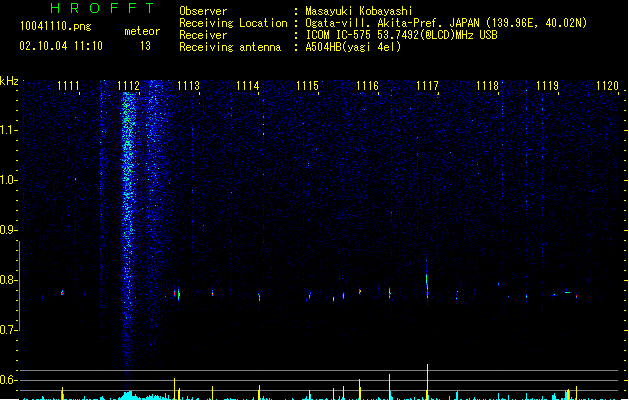
Task: Click the gray bracket beside the frequency axis
Action: pos(20,286)
